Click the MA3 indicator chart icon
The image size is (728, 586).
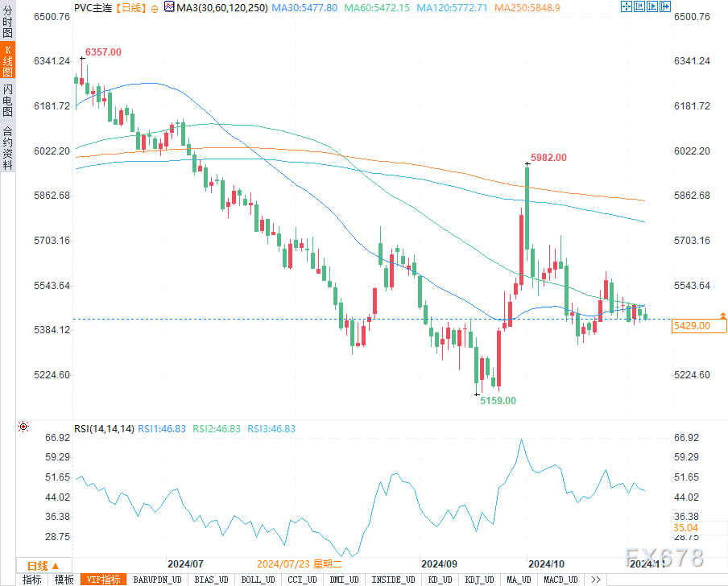pos(168,7)
